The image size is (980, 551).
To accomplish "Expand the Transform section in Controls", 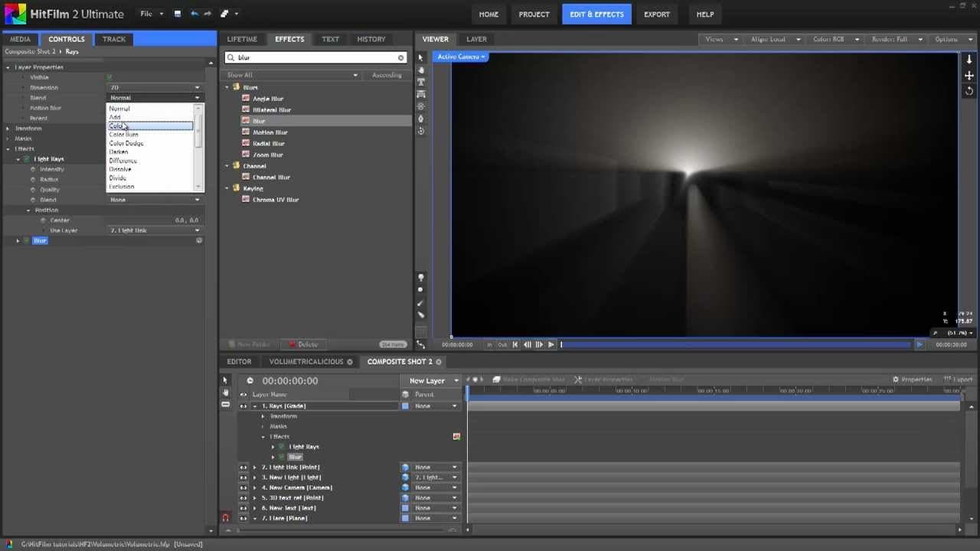I will click(8, 129).
